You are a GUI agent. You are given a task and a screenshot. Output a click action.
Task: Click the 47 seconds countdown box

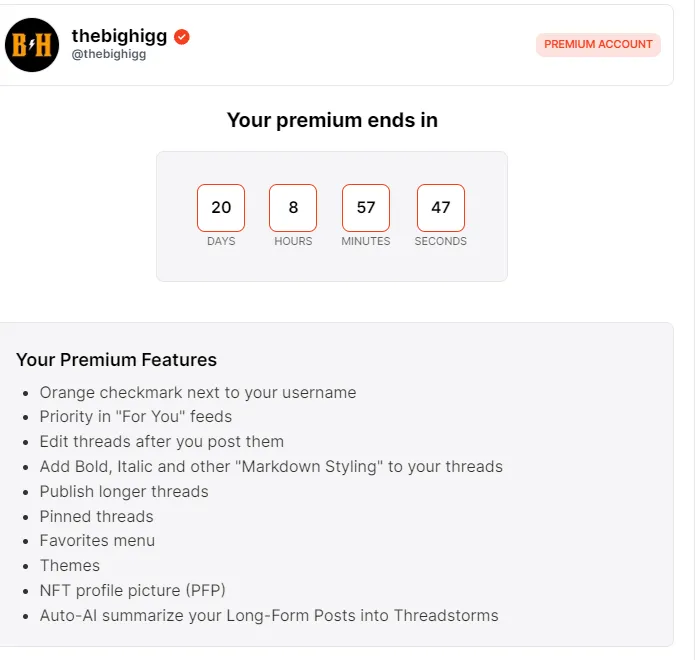441,208
